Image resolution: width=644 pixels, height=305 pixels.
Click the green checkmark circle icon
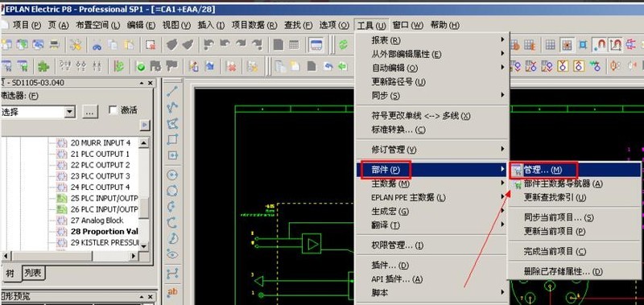[141, 66]
